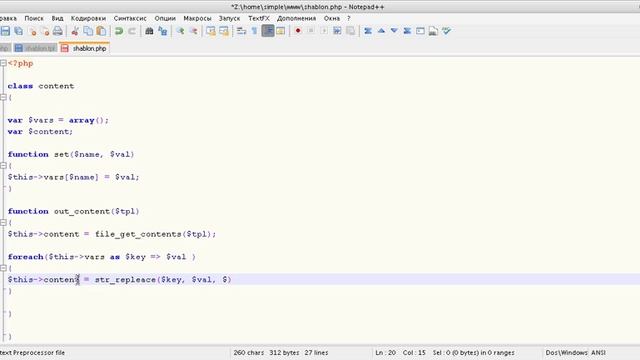Open the Опции menu
Viewport: 640px width, 360px height.
pyautogui.click(x=165, y=18)
